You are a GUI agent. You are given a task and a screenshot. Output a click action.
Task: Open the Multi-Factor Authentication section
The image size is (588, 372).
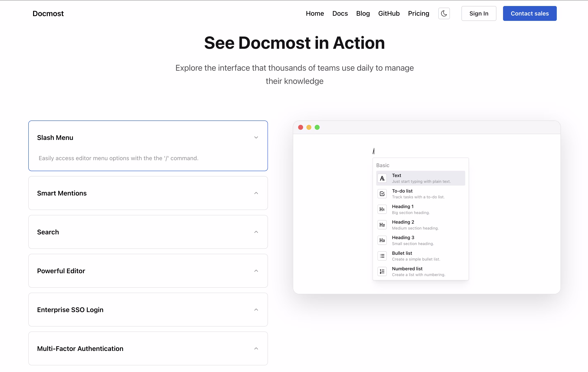(x=256, y=348)
